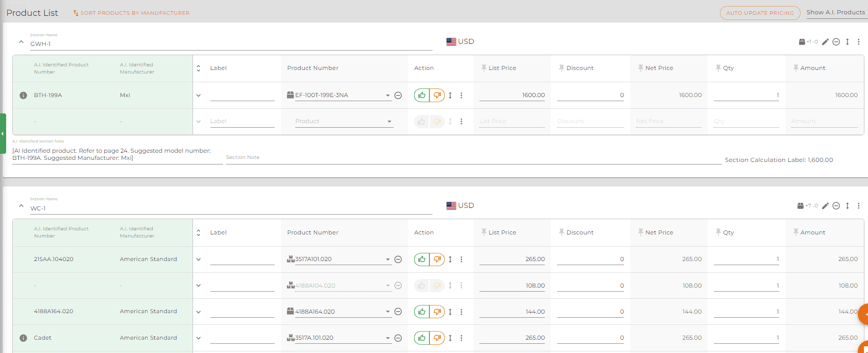Reject EF-100T-199E-3NA with thumbs down
The width and height of the screenshot is (868, 353).
tap(437, 96)
